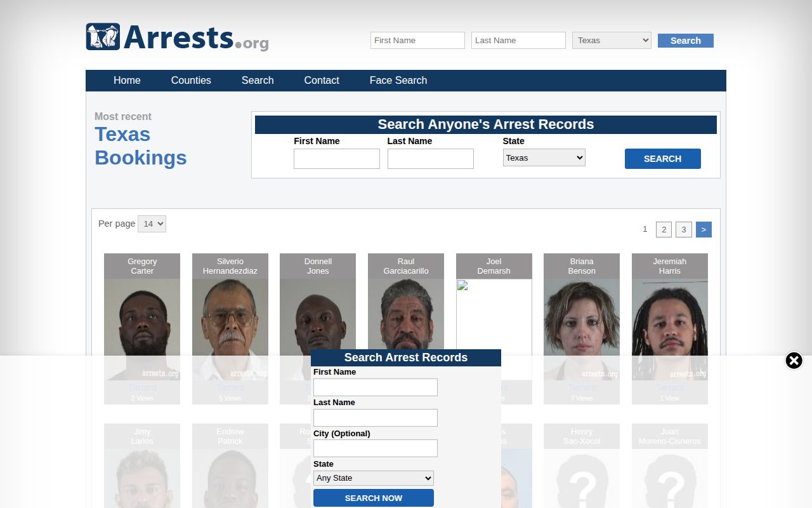Image resolution: width=812 pixels, height=508 pixels.
Task: Open Juan Moreno-Cisneros's placeholder photo
Action: point(670,479)
